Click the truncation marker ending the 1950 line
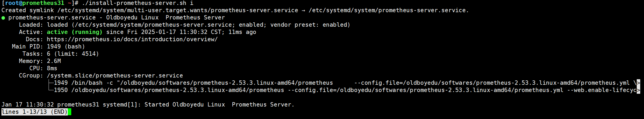 point(638,90)
